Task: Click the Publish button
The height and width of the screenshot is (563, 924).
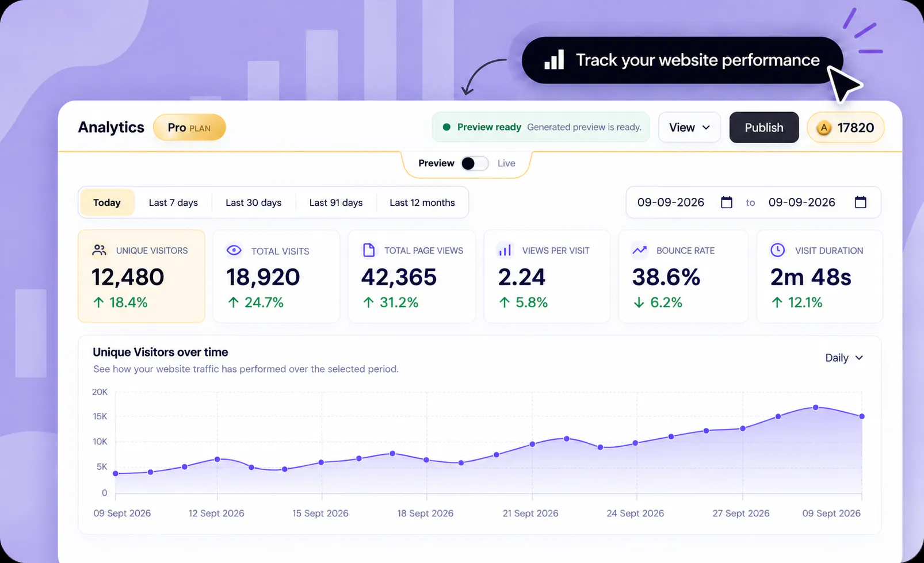Action: 764,128
